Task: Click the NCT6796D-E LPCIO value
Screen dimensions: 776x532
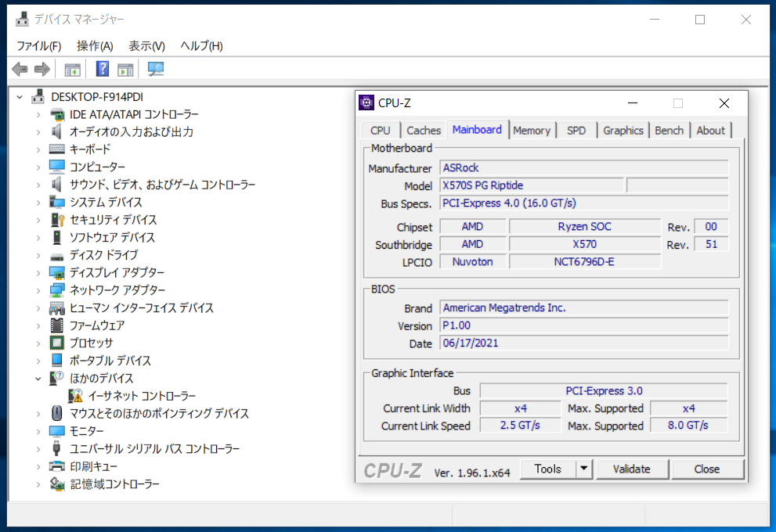Action: 584,261
